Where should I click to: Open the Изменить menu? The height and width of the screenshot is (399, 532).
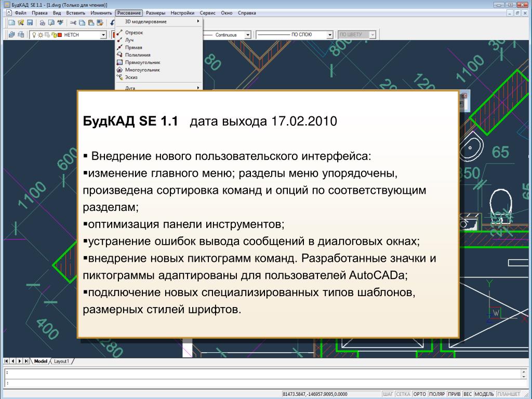101,13
